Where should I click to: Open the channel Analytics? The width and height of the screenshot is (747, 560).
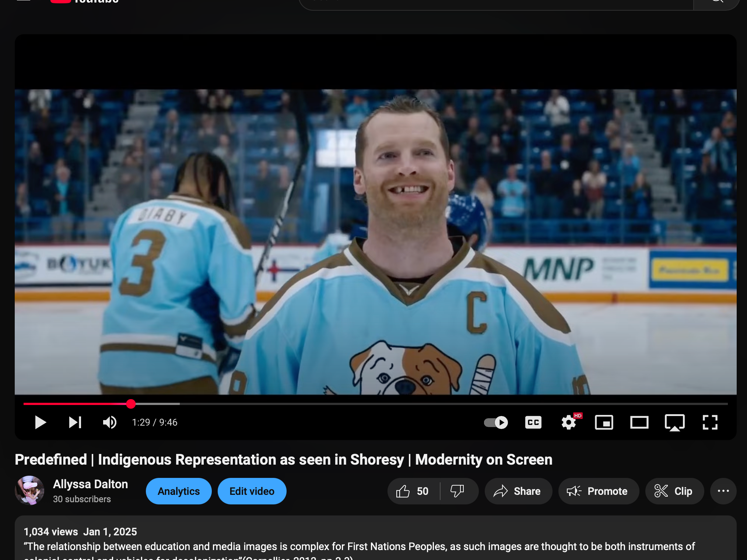pos(179,491)
